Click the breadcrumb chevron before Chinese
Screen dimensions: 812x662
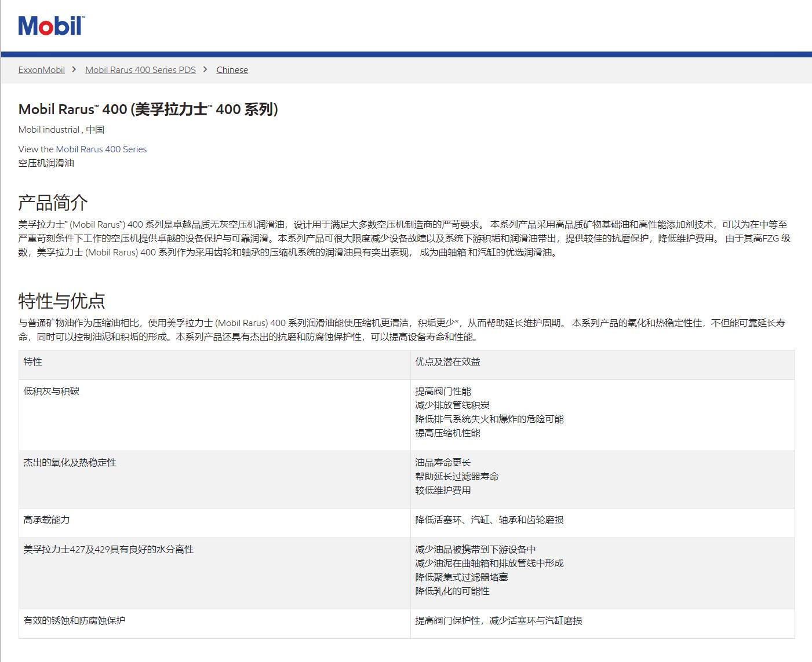pos(205,70)
